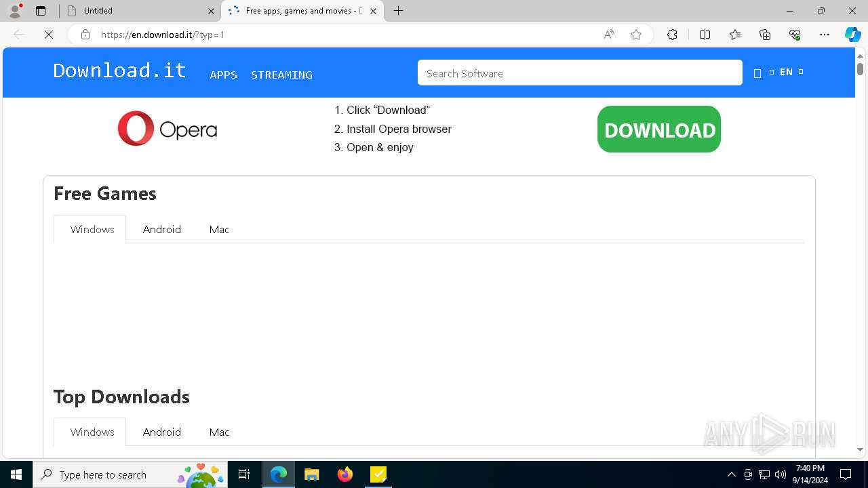Image resolution: width=868 pixels, height=488 pixels.
Task: View site information lock icon
Action: [x=85, y=35]
